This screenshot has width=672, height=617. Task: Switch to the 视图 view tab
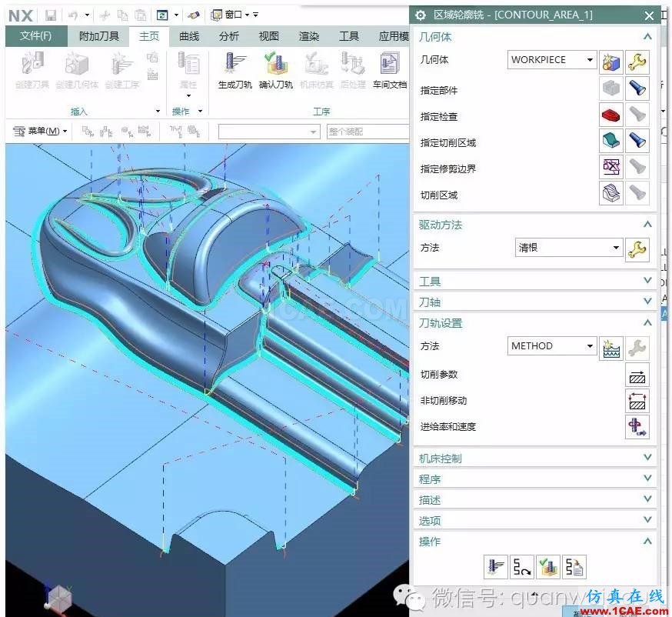coord(268,36)
